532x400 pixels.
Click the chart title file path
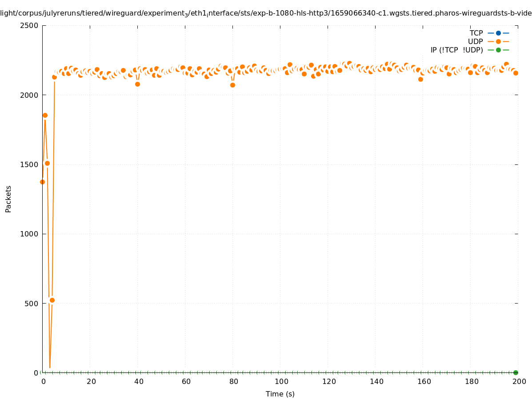click(266, 13)
